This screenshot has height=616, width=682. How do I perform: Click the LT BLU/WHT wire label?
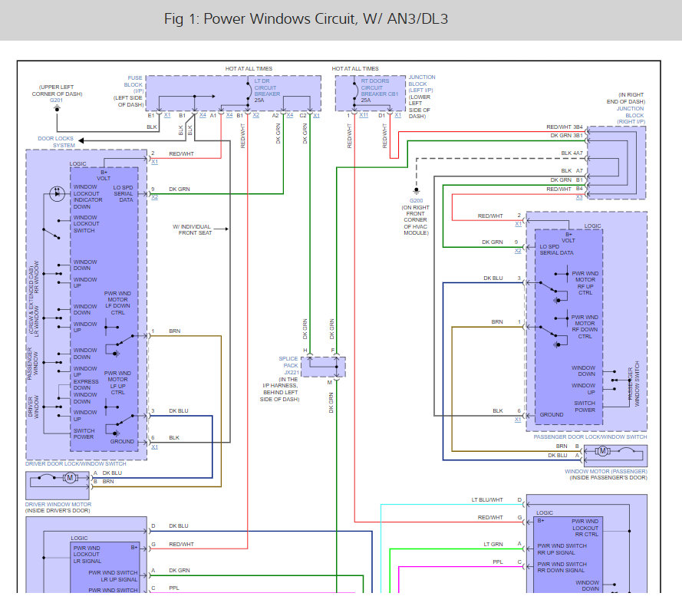pos(487,500)
